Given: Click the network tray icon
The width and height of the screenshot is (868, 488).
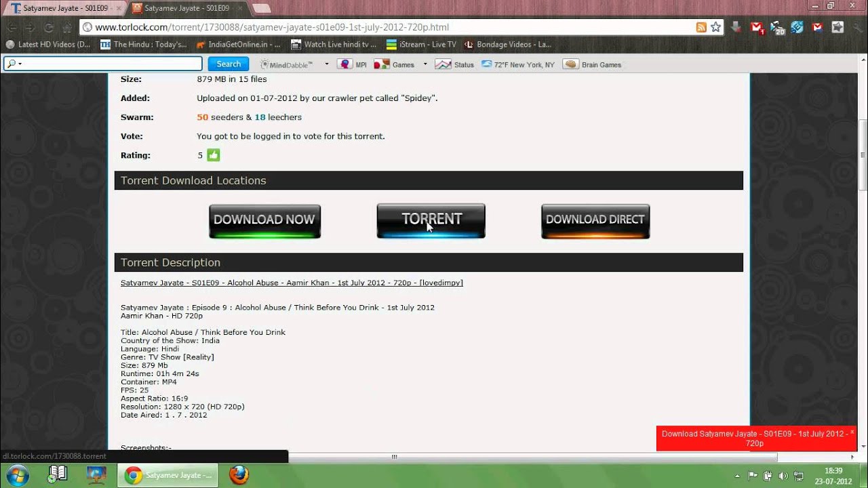Looking at the screenshot, I should [x=799, y=476].
